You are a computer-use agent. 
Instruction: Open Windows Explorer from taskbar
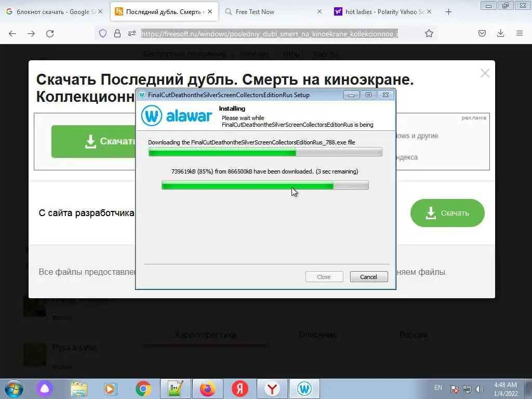pos(79,389)
